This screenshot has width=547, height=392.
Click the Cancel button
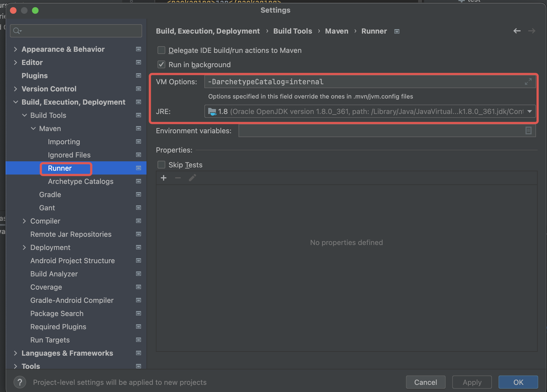(425, 382)
